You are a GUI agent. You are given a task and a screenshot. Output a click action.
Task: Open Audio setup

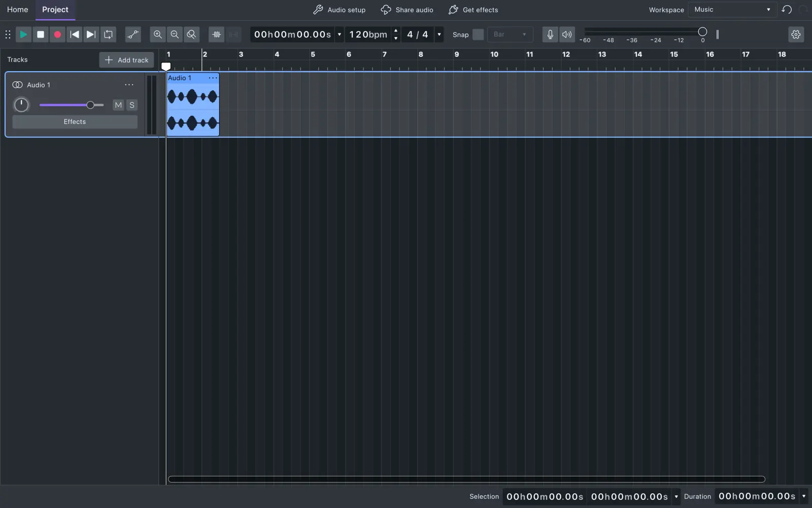point(339,10)
